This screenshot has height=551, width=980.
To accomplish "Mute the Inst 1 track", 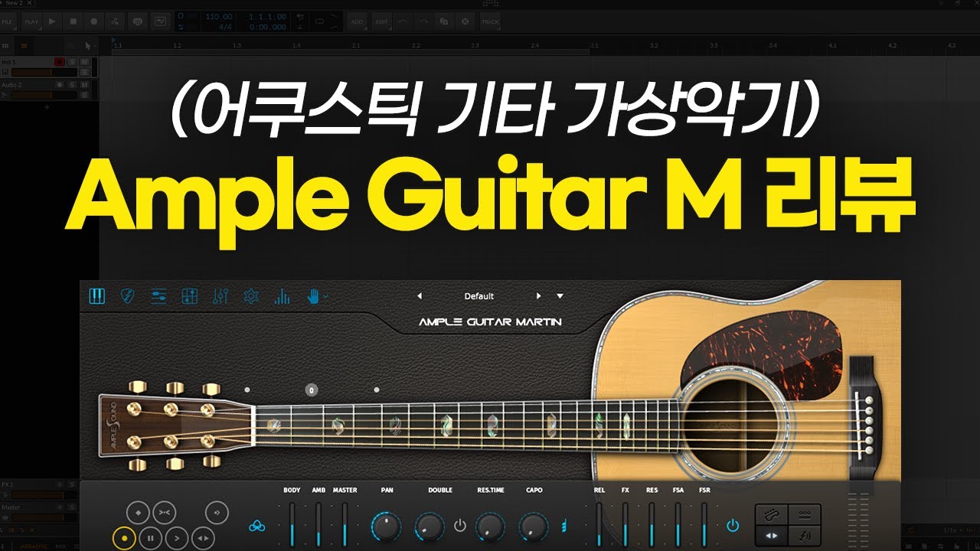I will [84, 62].
